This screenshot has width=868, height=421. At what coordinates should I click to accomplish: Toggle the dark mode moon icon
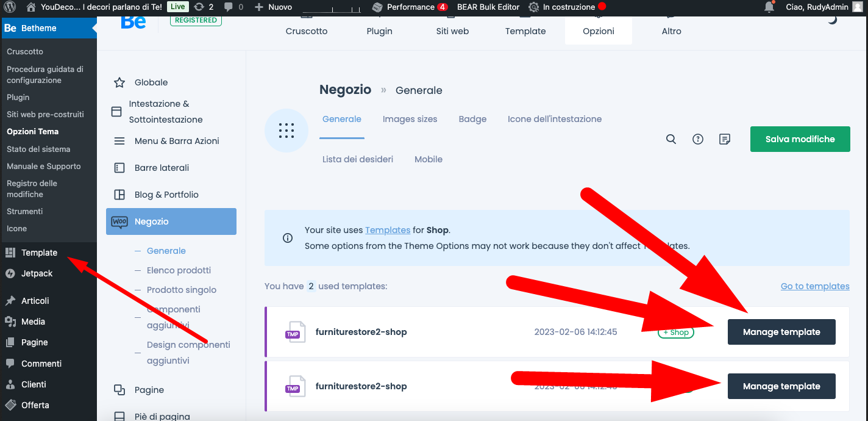click(x=832, y=20)
